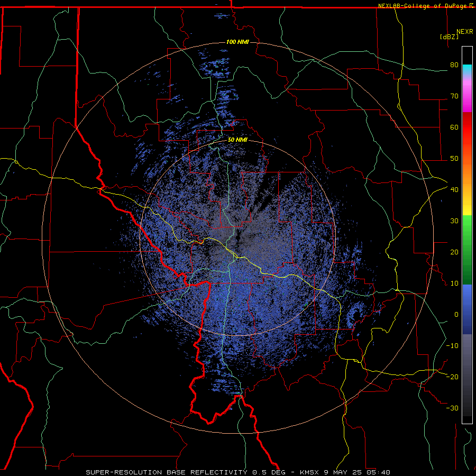
Task: Click the -10 value on the dBZ scale
Action: pyautogui.click(x=452, y=346)
